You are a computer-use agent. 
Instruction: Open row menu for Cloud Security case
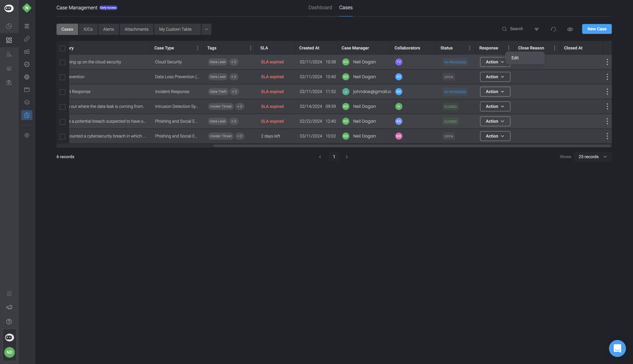(607, 62)
